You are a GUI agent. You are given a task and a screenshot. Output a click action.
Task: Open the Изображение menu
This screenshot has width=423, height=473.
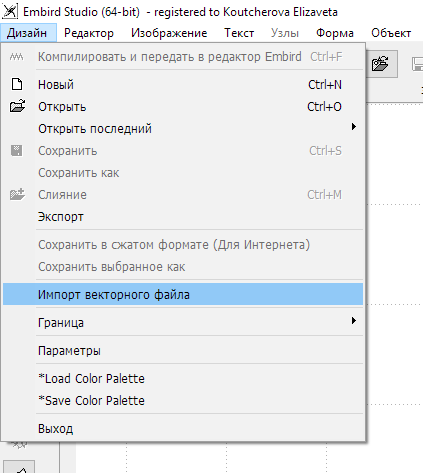(x=169, y=33)
